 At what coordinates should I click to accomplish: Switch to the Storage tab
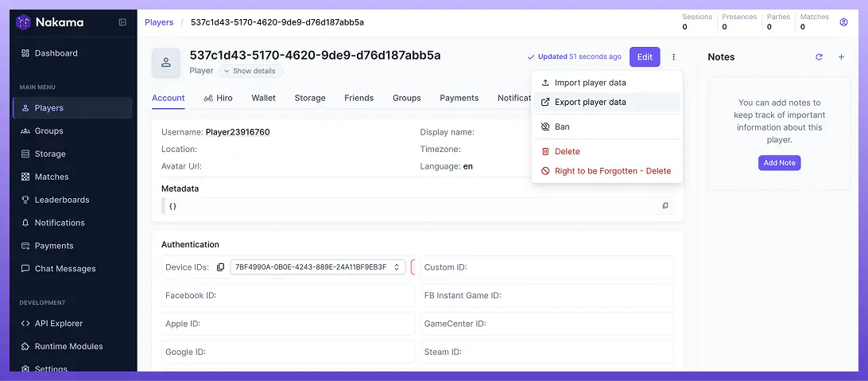[x=310, y=98]
